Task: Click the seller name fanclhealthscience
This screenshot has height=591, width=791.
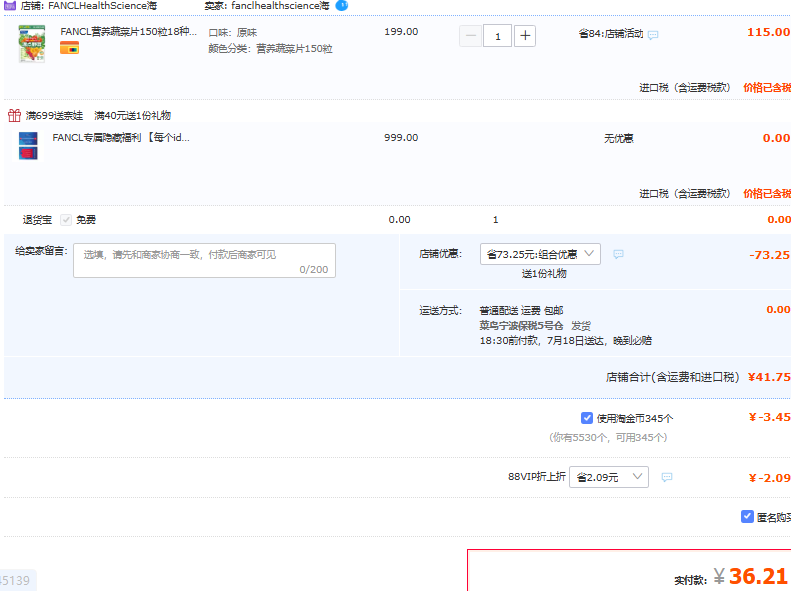Action: 280,6
